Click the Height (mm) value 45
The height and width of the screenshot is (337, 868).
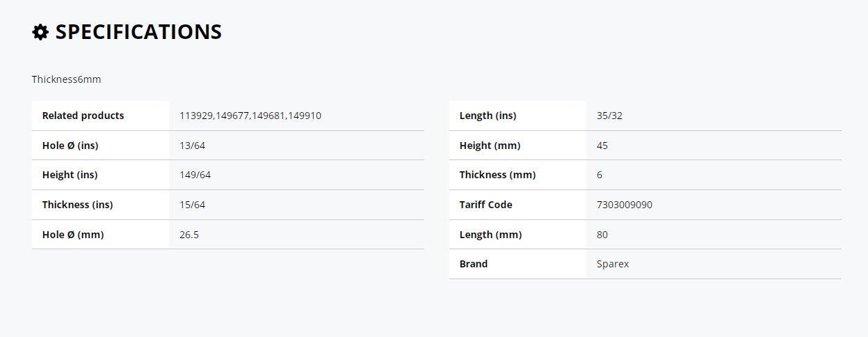pos(602,146)
